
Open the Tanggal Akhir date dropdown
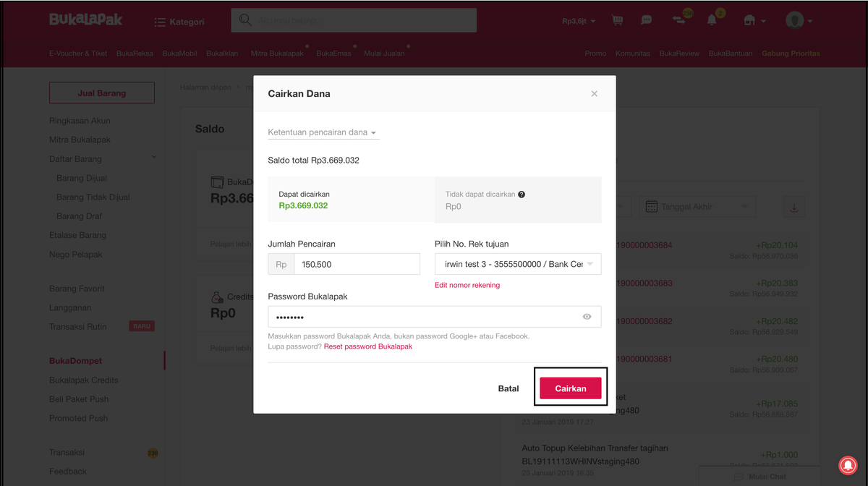point(697,207)
